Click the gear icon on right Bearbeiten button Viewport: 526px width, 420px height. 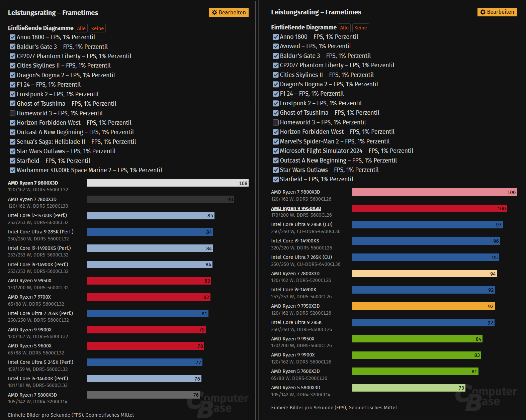483,12
